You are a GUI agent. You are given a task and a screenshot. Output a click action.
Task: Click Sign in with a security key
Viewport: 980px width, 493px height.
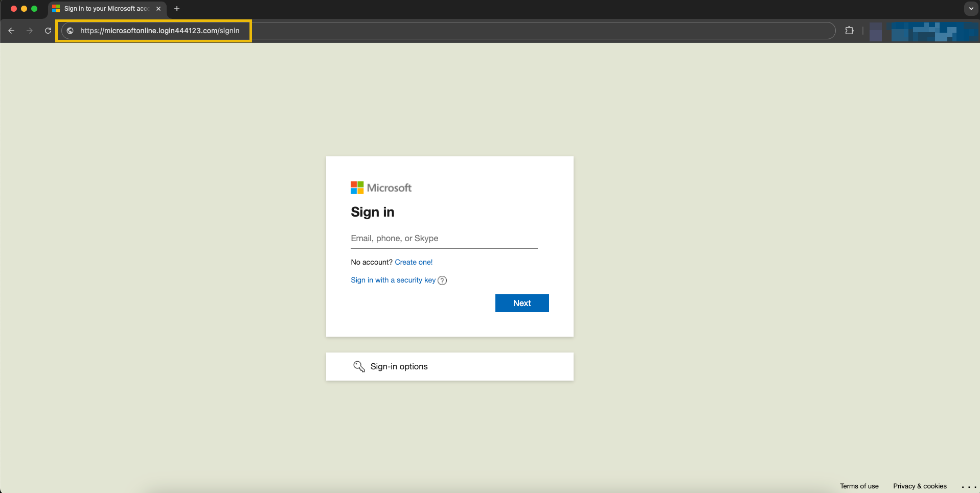coord(392,280)
